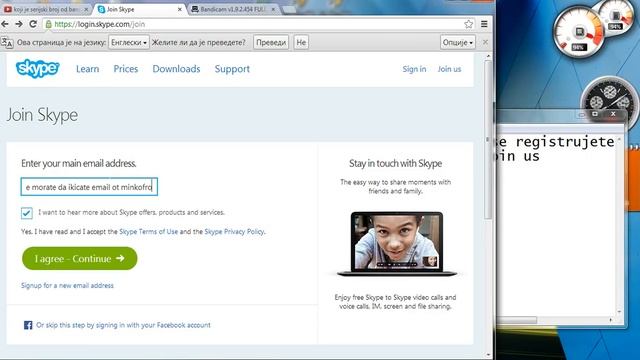Open the Support menu
The width and height of the screenshot is (640, 360).
click(232, 69)
